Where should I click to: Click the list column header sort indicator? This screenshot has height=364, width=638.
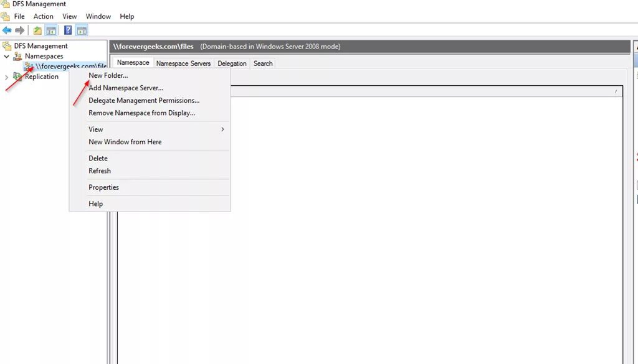pyautogui.click(x=616, y=92)
